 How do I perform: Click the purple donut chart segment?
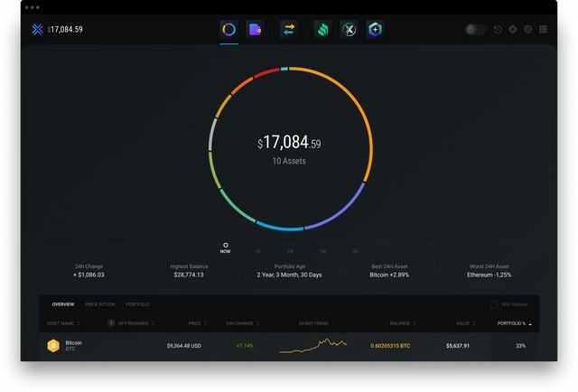coord(340,211)
